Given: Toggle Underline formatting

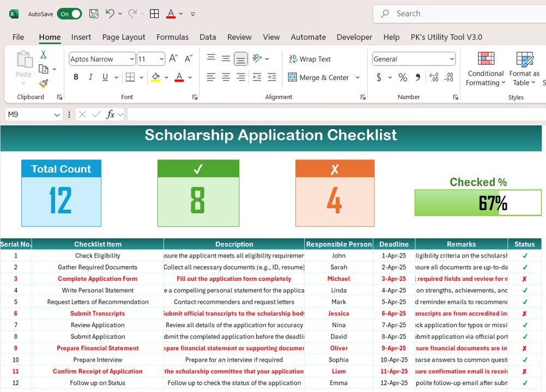Looking at the screenshot, I should coord(105,77).
